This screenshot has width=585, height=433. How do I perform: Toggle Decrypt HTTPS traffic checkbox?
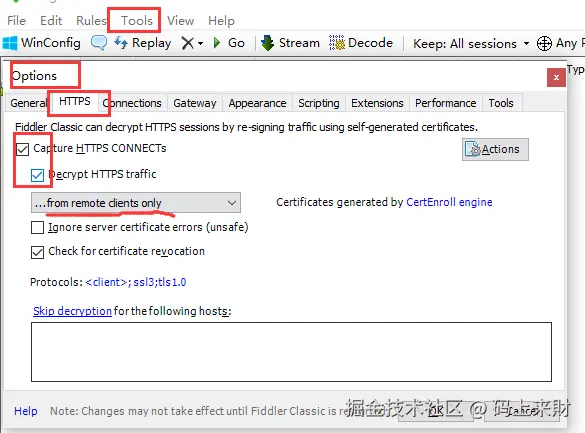tap(37, 175)
